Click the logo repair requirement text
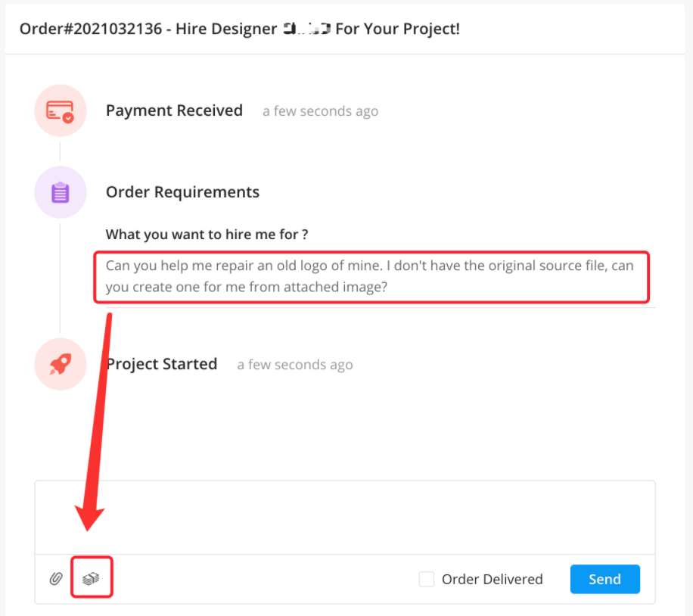The image size is (693, 616). (369, 277)
